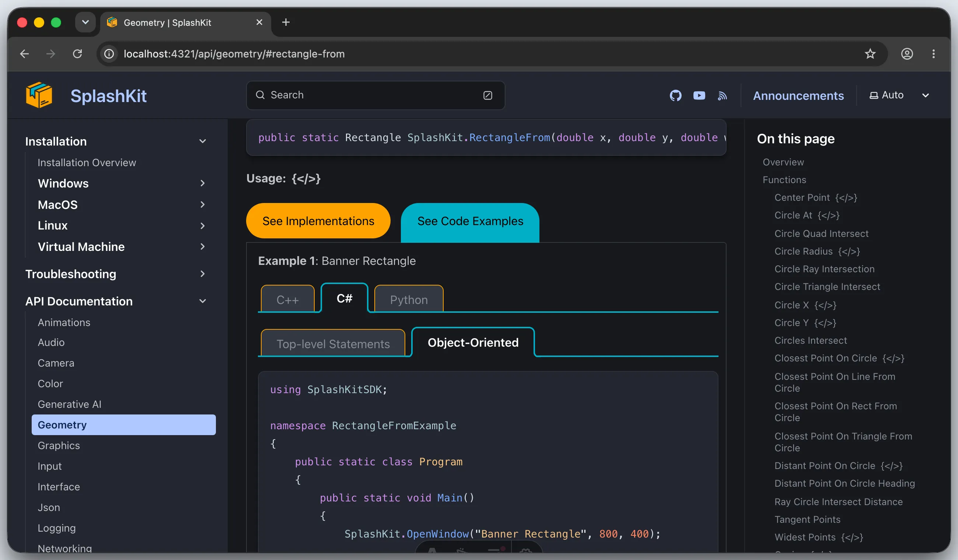
Task: Click the See Code Examples button
Action: coord(470,222)
